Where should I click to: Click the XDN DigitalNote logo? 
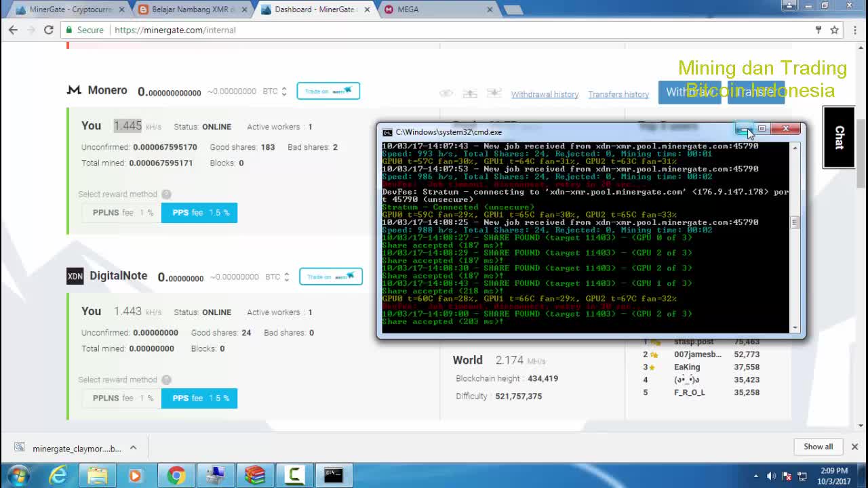click(x=75, y=276)
